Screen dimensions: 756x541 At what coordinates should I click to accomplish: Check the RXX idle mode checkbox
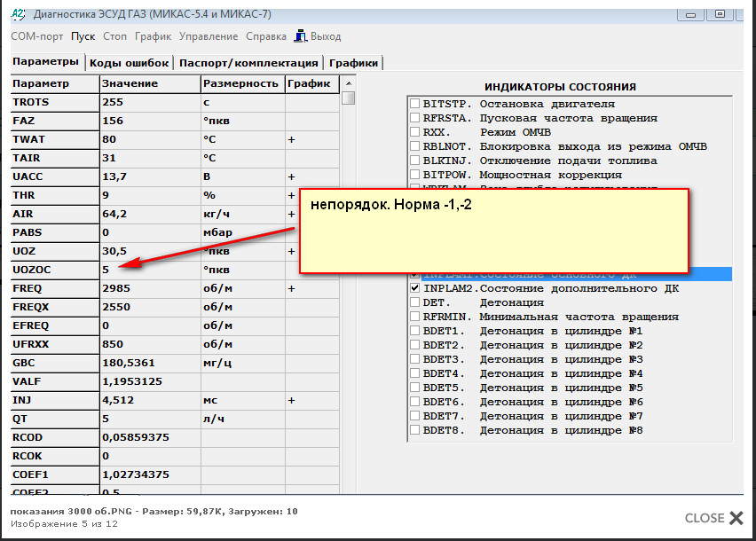(x=414, y=132)
